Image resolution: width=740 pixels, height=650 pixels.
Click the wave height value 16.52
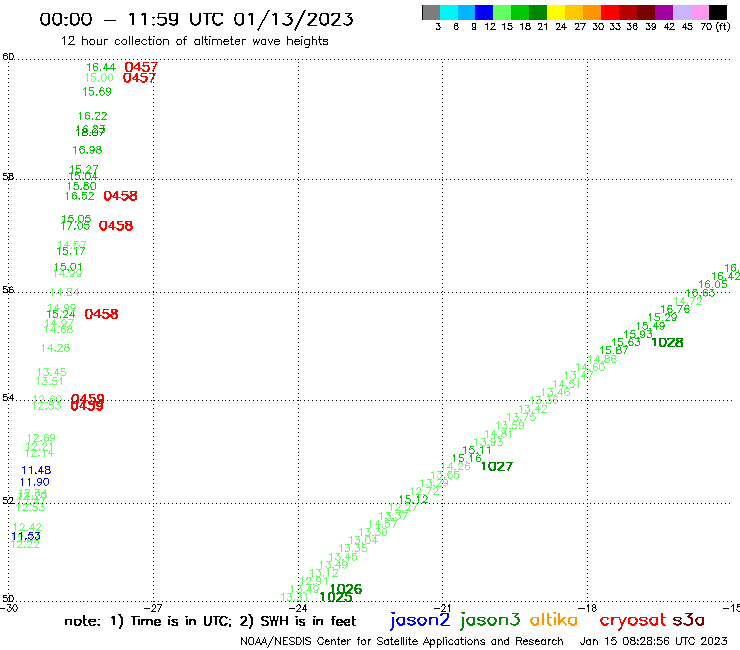[x=80, y=196]
